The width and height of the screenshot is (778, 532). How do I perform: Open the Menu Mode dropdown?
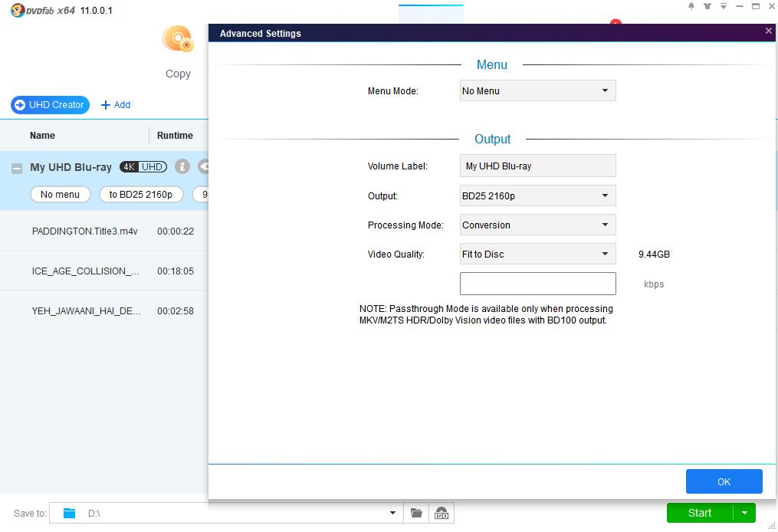pyautogui.click(x=538, y=90)
